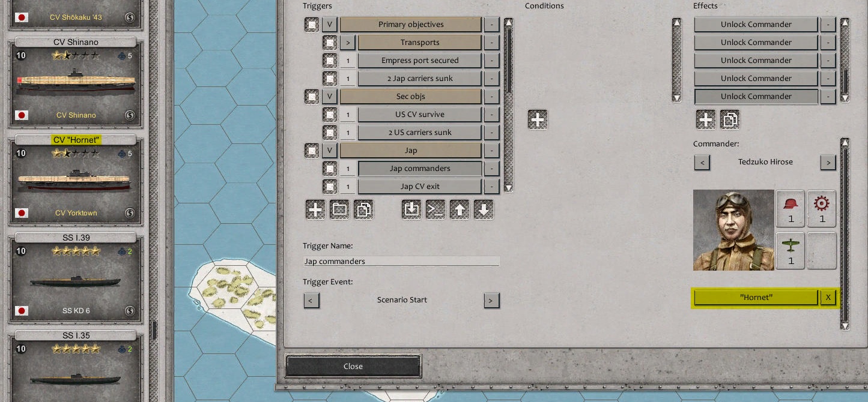Duplicate the selected trigger
Image resolution: width=868 pixels, height=402 pixels.
pos(363,209)
